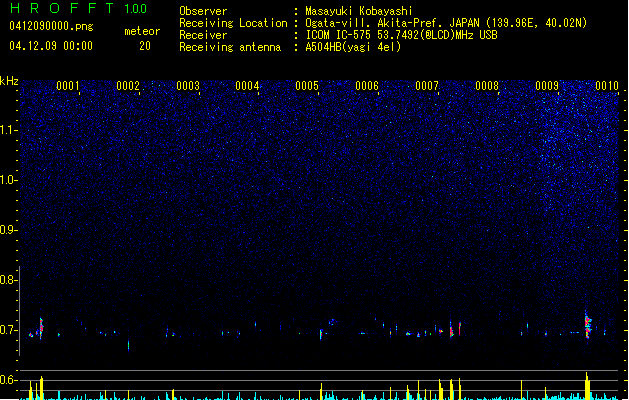629x400 pixels.
Task: Click time marker 0002
Action: 128,86
